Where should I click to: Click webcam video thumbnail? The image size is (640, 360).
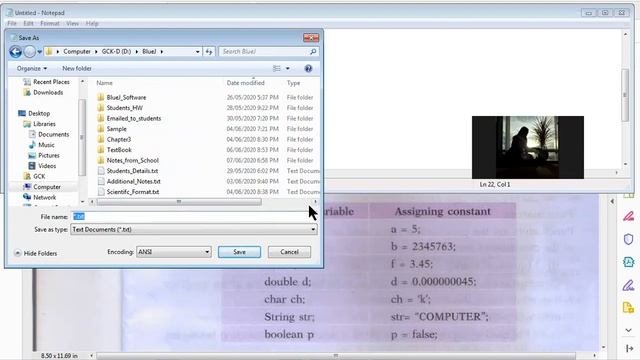528,147
